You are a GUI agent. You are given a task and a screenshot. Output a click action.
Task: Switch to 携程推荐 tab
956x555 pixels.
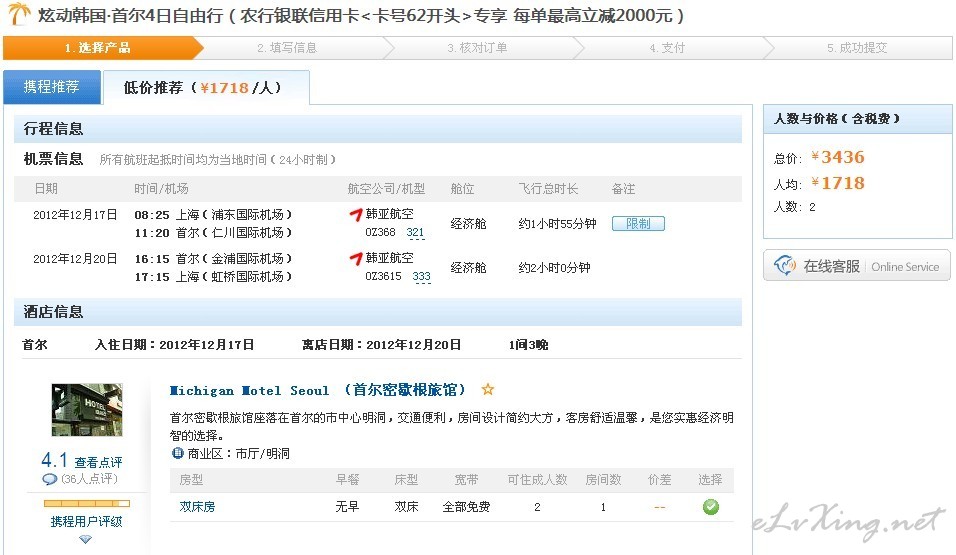[52, 87]
